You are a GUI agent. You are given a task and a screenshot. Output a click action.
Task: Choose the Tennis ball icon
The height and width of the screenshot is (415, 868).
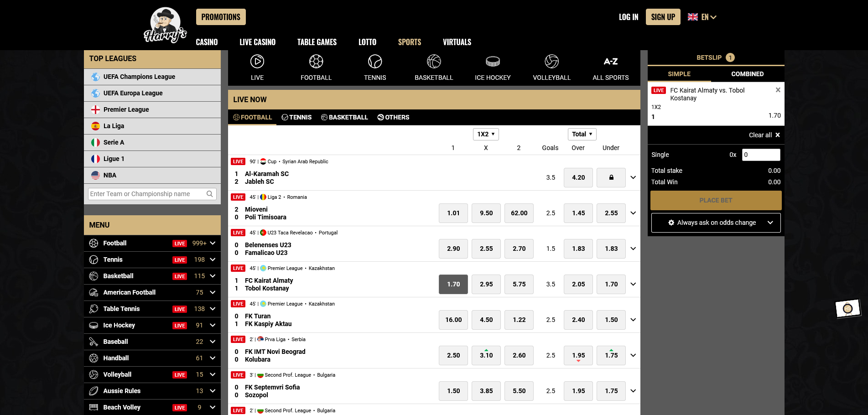(x=374, y=62)
